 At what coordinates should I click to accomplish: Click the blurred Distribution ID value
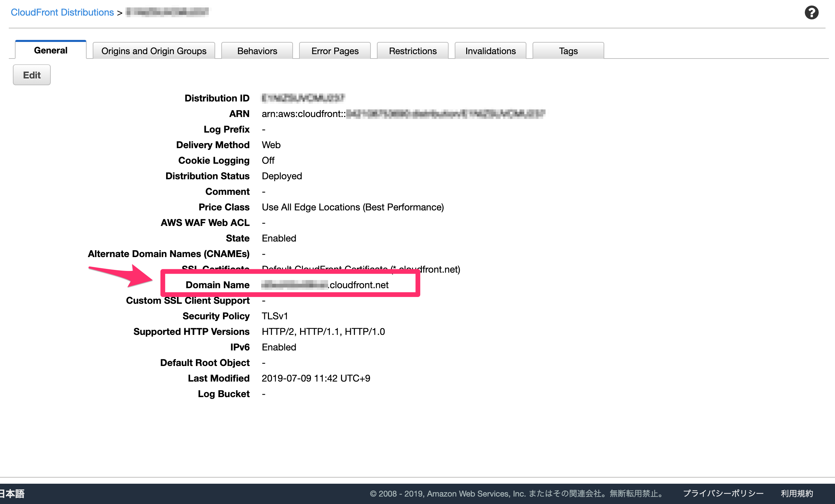point(303,98)
